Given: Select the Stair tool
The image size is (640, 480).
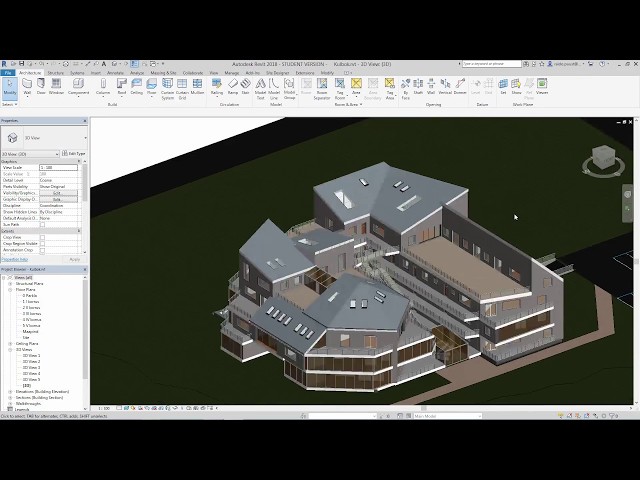Looking at the screenshot, I should (245, 87).
